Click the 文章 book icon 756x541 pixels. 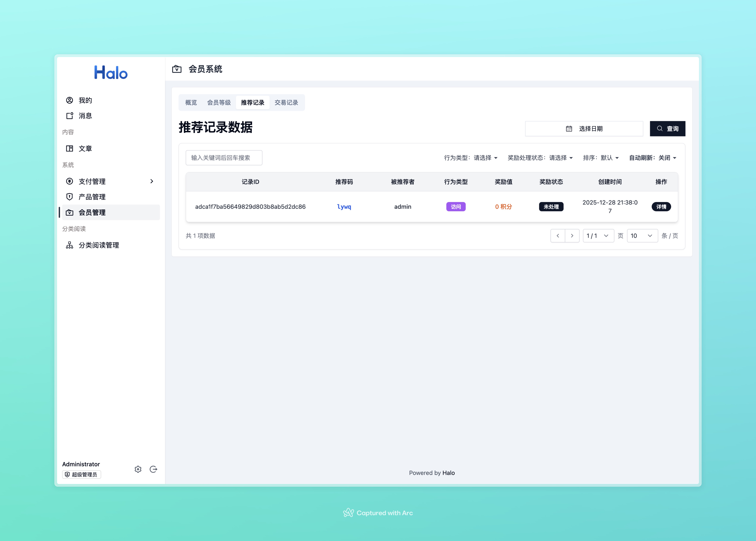69,149
